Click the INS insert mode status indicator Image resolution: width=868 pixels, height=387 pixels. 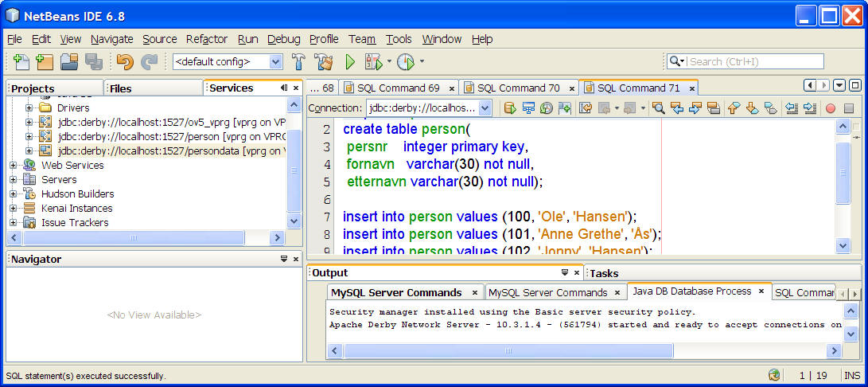(x=852, y=375)
